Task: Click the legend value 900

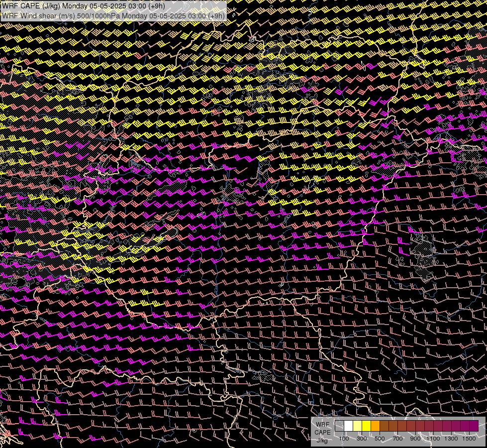Action: (x=415, y=439)
